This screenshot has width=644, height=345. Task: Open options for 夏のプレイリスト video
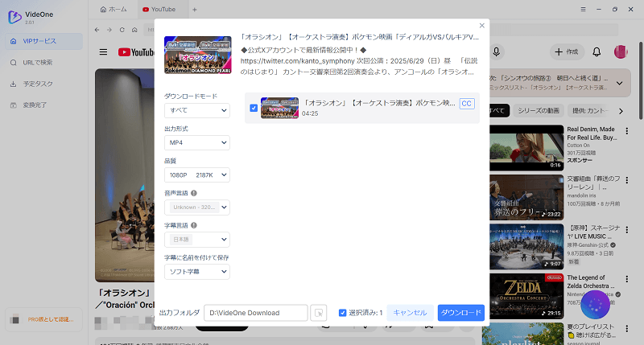tap(627, 329)
